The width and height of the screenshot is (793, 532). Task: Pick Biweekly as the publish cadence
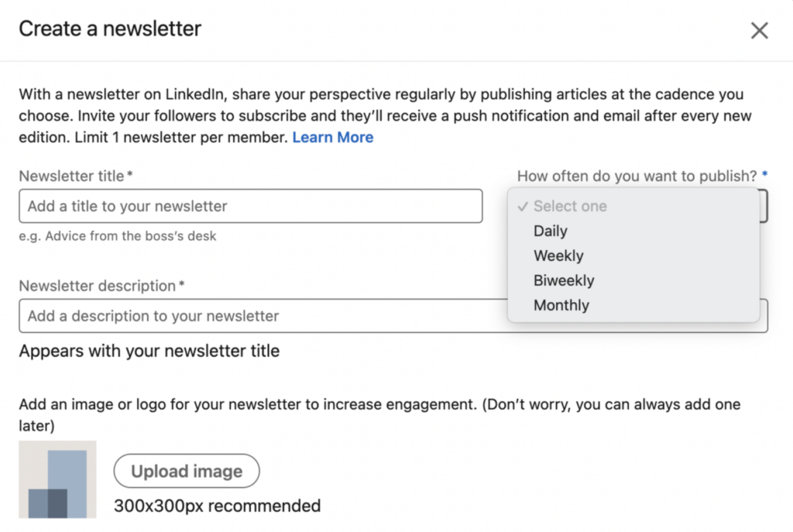coord(564,280)
